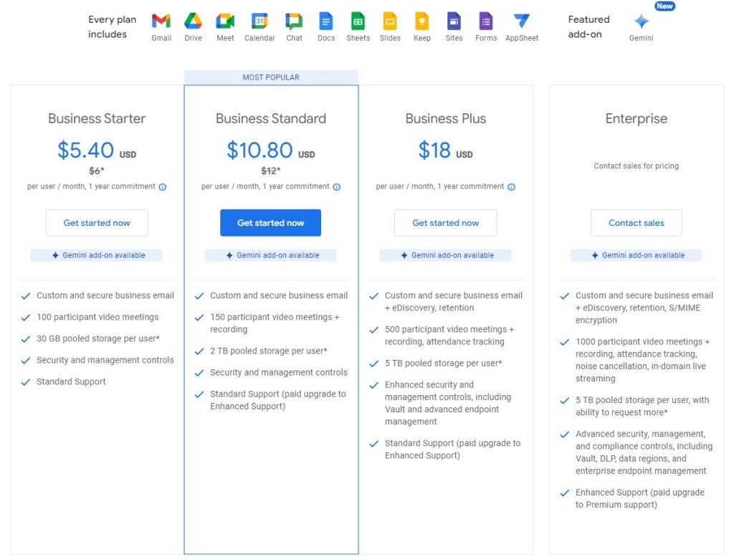The image size is (734, 560).
Task: Open the Docs icon
Action: point(326,22)
